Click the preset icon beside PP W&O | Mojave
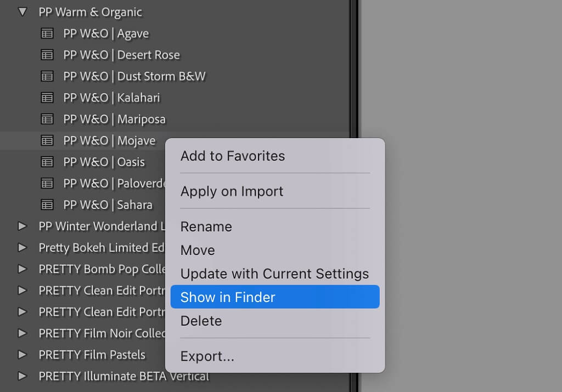 47,140
